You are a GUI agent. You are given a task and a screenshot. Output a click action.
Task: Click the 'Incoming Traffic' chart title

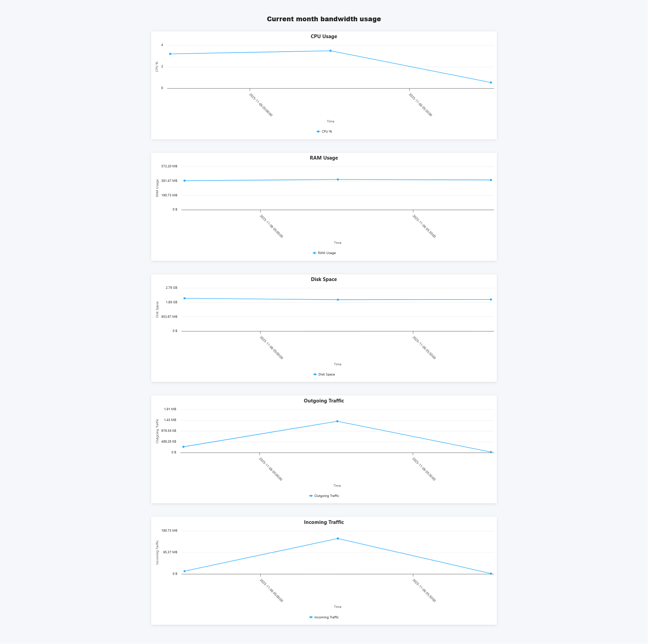(324, 522)
